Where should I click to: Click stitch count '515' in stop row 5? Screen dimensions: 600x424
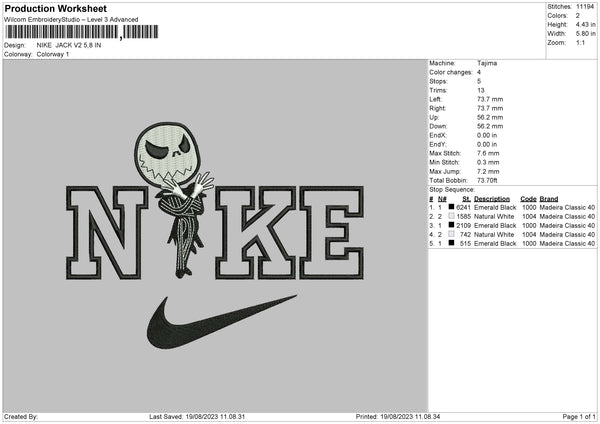(465, 243)
